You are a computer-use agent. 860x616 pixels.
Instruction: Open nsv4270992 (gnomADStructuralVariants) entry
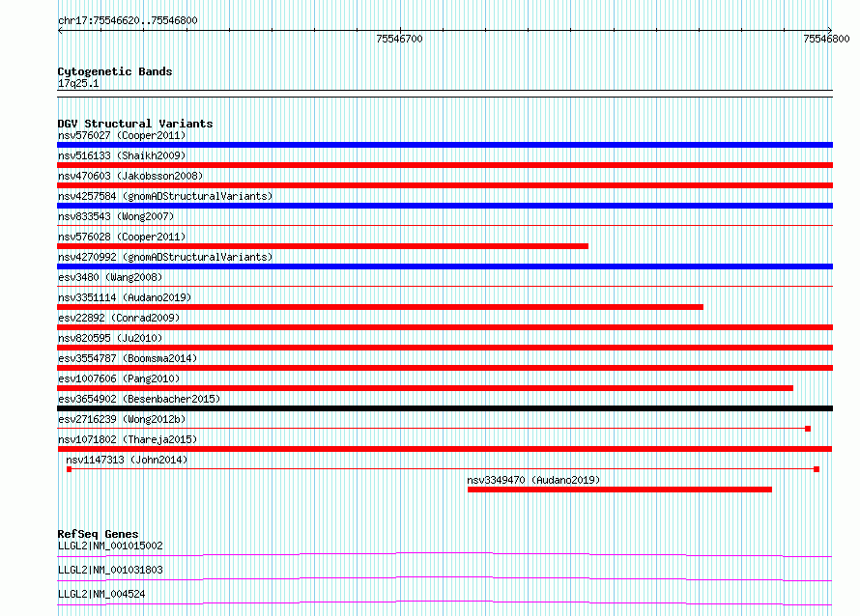[x=165, y=257]
